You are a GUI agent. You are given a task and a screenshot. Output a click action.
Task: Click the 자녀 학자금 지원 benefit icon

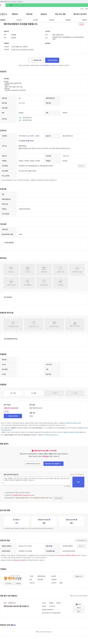point(77,270)
